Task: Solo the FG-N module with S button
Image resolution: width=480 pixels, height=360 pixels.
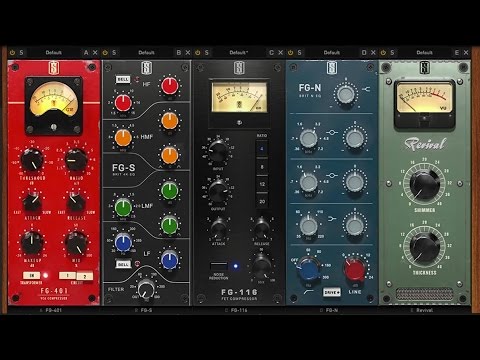Action: coord(299,53)
